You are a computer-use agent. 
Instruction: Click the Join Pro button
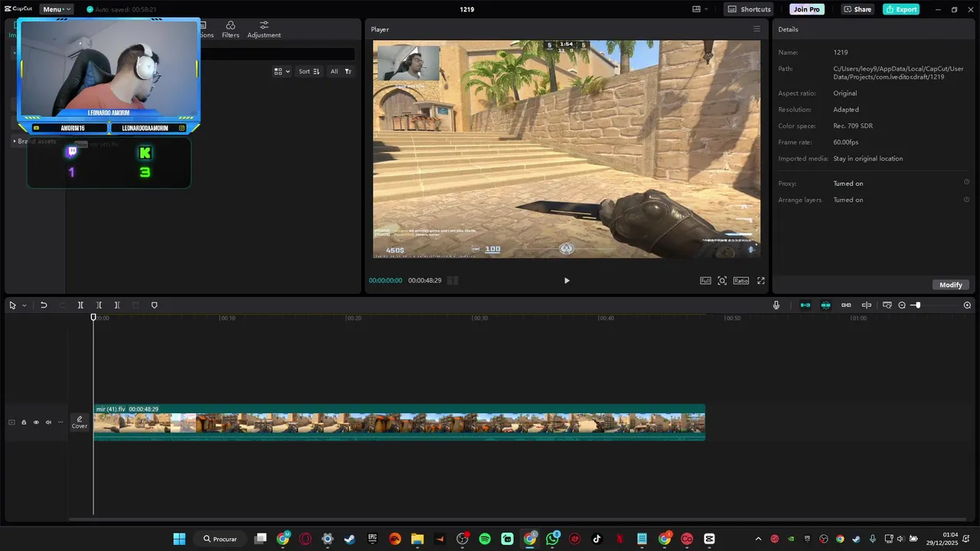[807, 9]
